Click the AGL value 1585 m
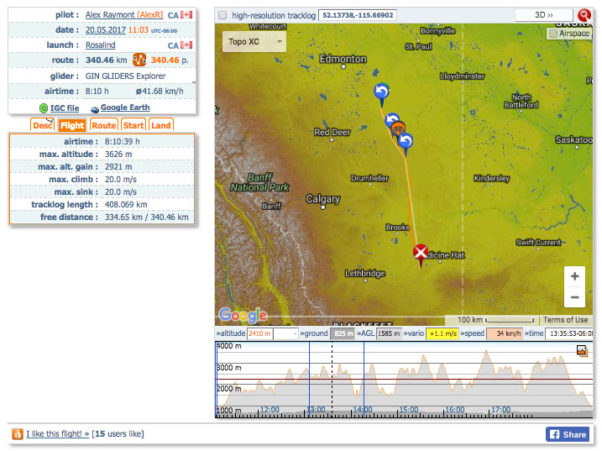This screenshot has width=602, height=451. [x=389, y=334]
